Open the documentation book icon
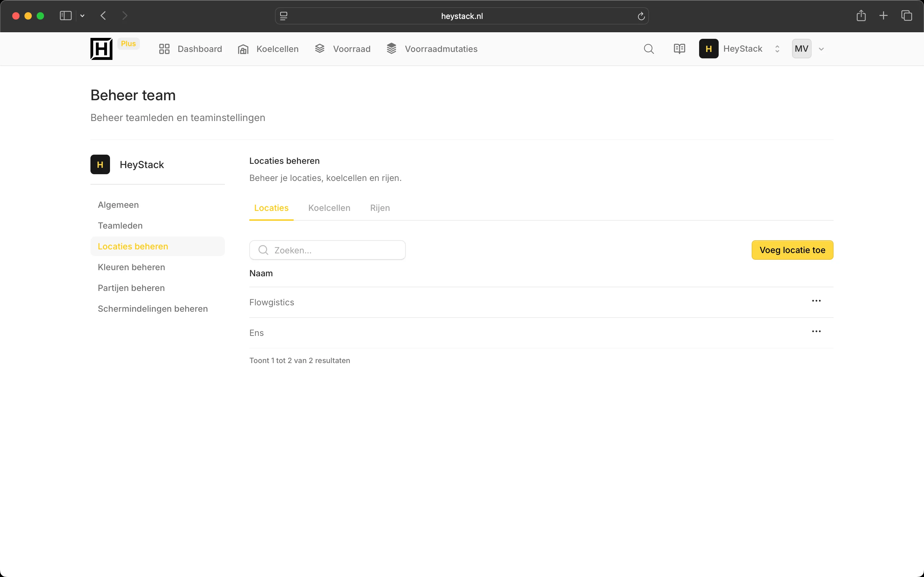The height and width of the screenshot is (577, 924). [680, 49]
